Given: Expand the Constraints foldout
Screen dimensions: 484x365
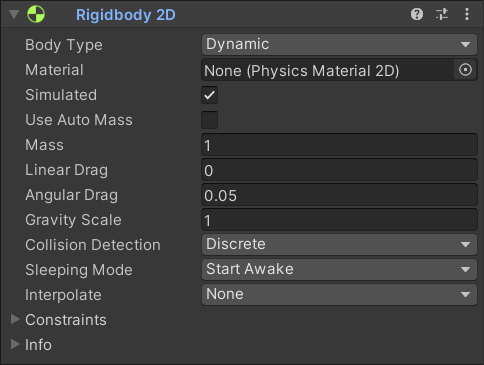Looking at the screenshot, I should (x=15, y=319).
